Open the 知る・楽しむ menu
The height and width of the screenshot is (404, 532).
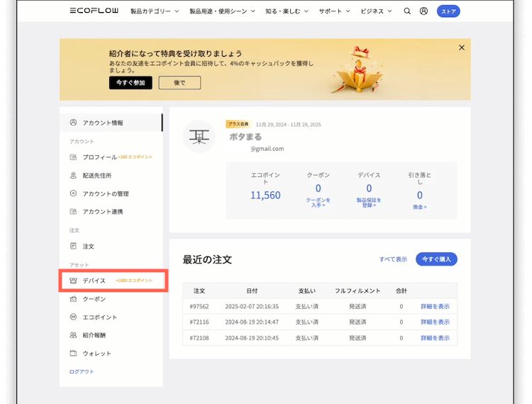coord(287,11)
